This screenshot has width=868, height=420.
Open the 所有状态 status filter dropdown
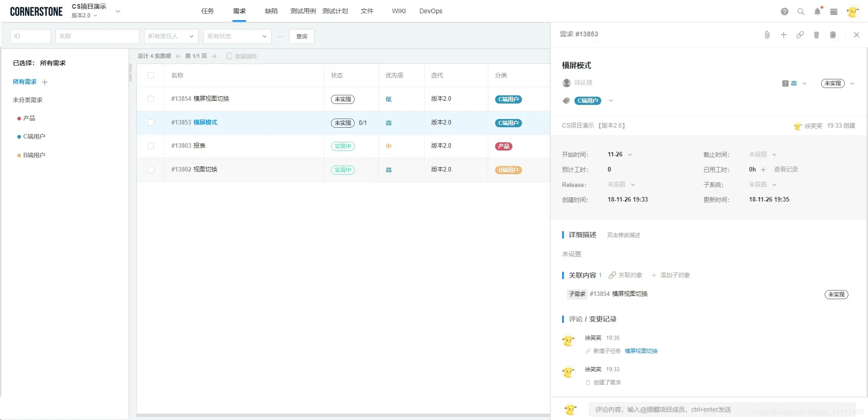[238, 36]
